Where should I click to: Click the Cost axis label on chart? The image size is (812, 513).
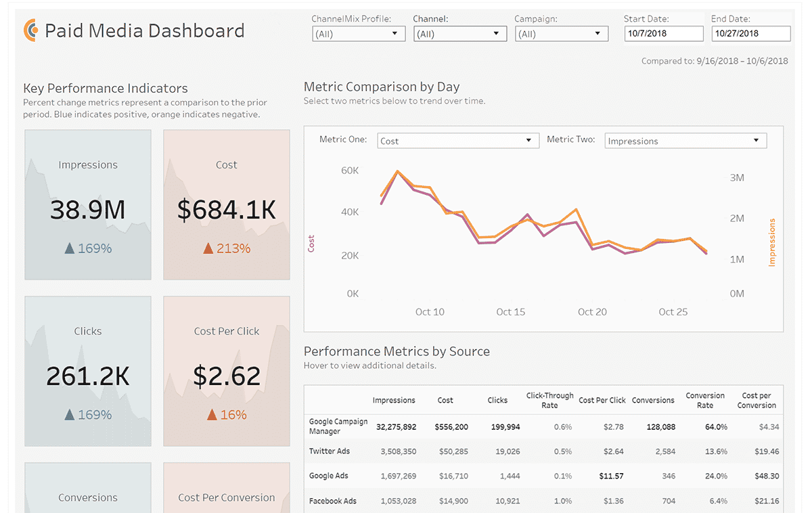311,244
